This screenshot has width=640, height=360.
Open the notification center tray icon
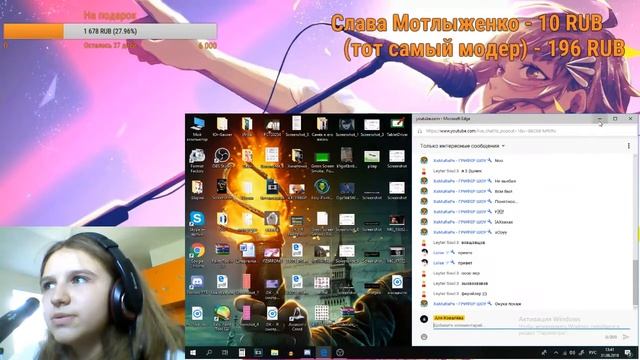628,353
